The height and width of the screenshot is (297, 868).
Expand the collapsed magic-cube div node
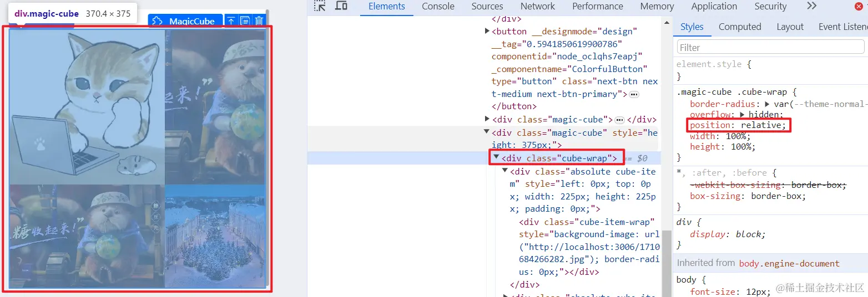pyautogui.click(x=487, y=119)
